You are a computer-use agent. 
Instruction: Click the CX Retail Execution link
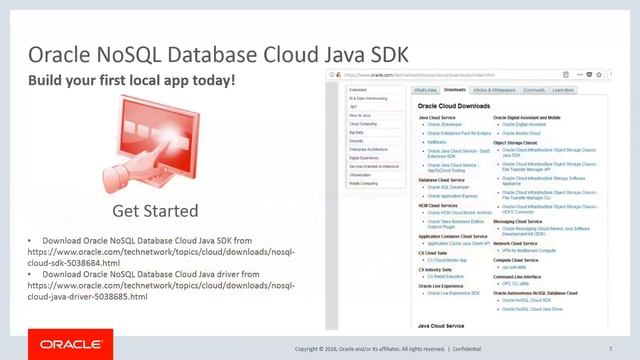[x=445, y=277]
